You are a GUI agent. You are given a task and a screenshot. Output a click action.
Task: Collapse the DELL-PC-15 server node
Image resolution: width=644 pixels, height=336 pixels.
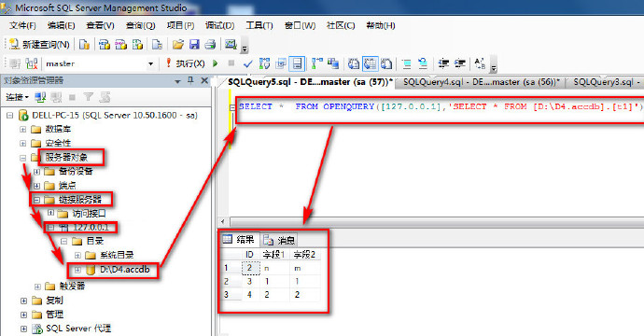pyautogui.click(x=9, y=116)
